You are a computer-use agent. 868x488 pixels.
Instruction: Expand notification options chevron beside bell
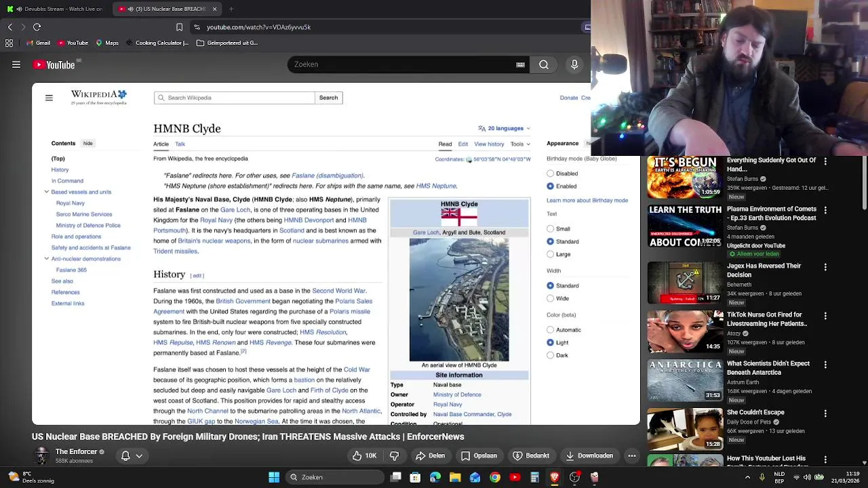click(139, 455)
